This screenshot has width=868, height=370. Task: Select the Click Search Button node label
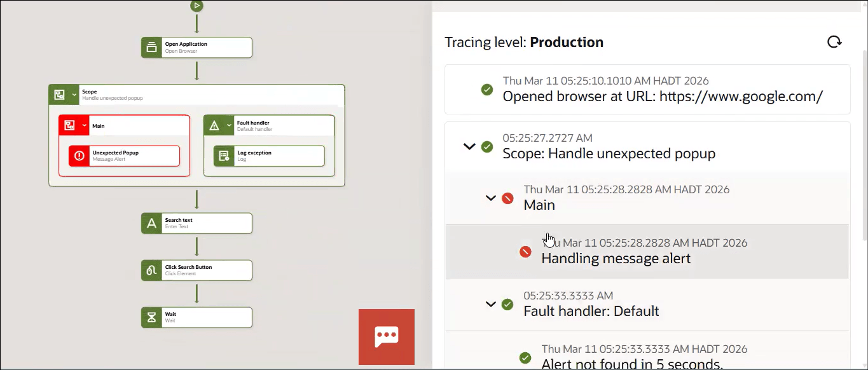[x=188, y=267]
